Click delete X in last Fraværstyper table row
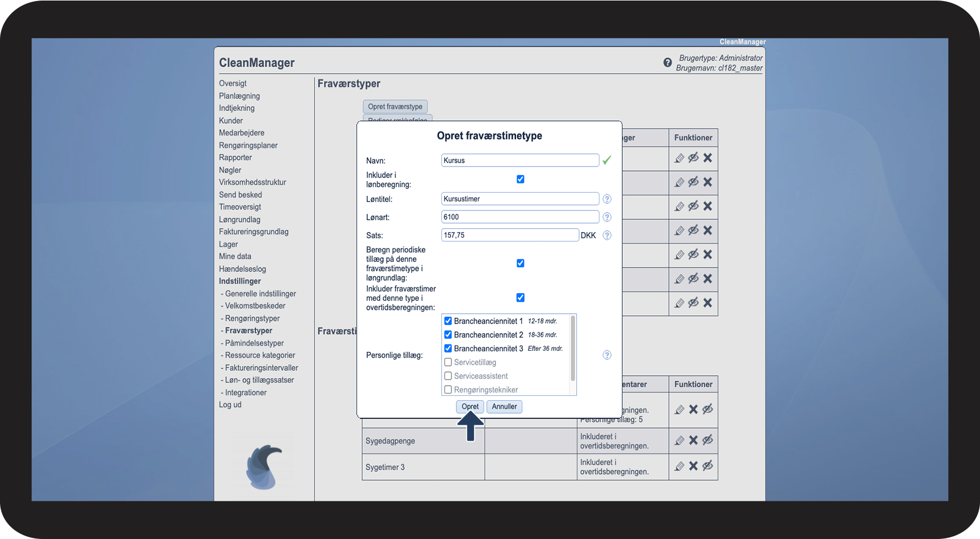The width and height of the screenshot is (980, 539). 708,303
